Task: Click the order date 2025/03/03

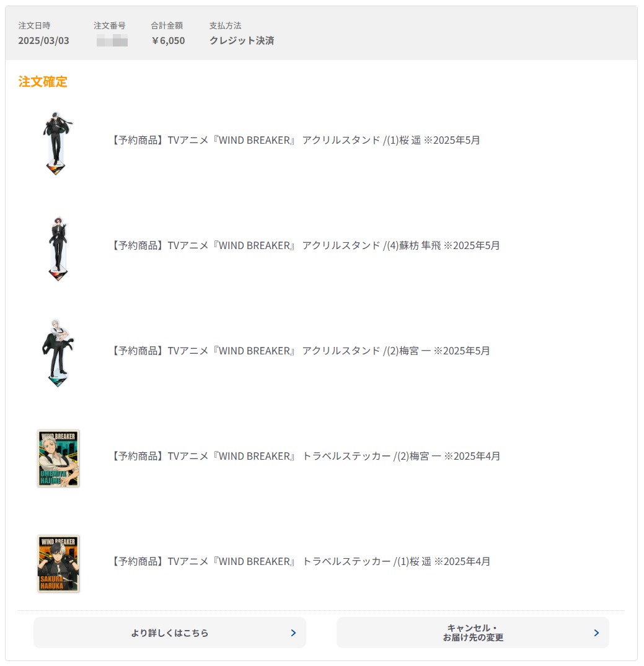Action: pos(43,41)
